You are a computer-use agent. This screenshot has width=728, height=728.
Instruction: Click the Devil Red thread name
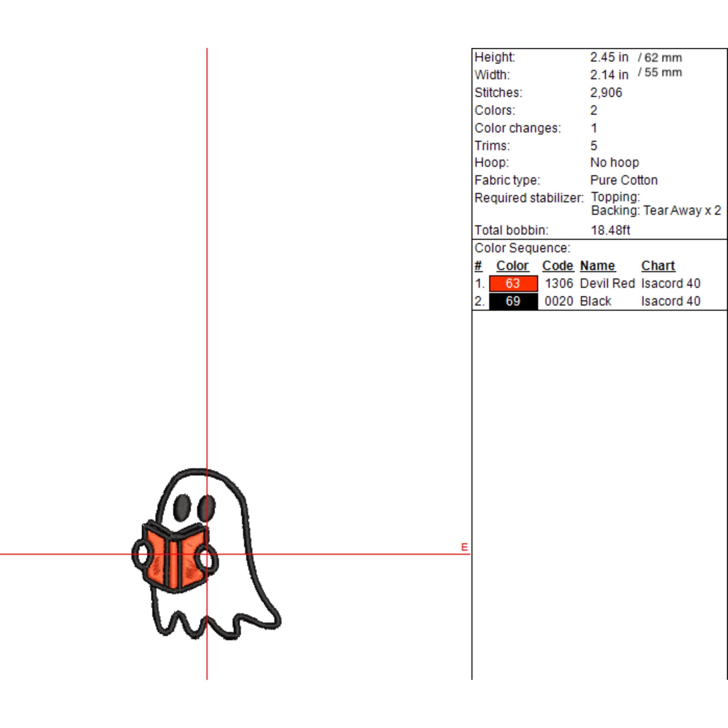pyautogui.click(x=607, y=283)
